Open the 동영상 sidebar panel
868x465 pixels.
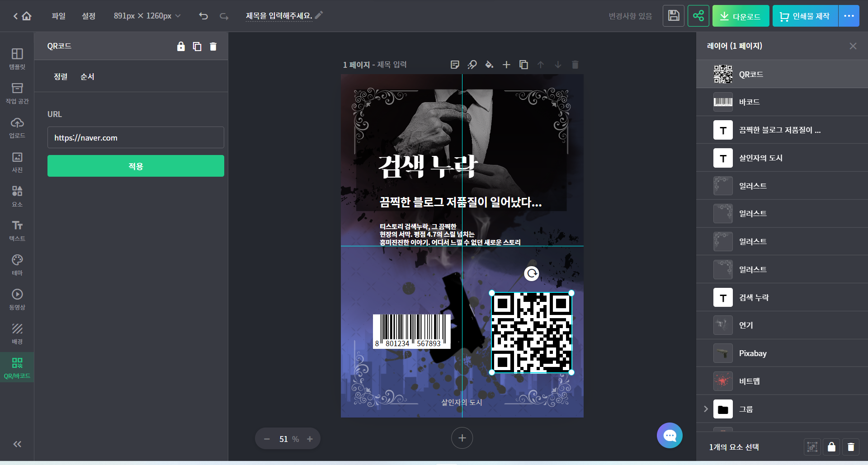click(x=17, y=299)
